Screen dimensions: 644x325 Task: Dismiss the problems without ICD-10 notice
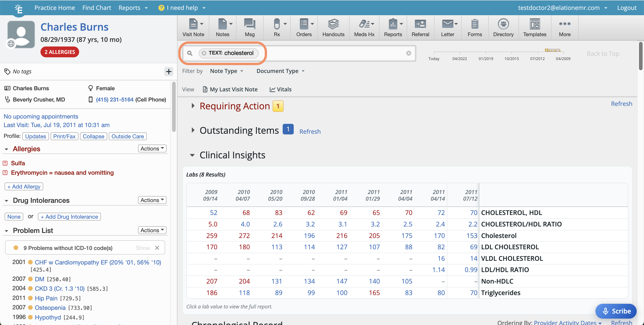click(x=157, y=248)
